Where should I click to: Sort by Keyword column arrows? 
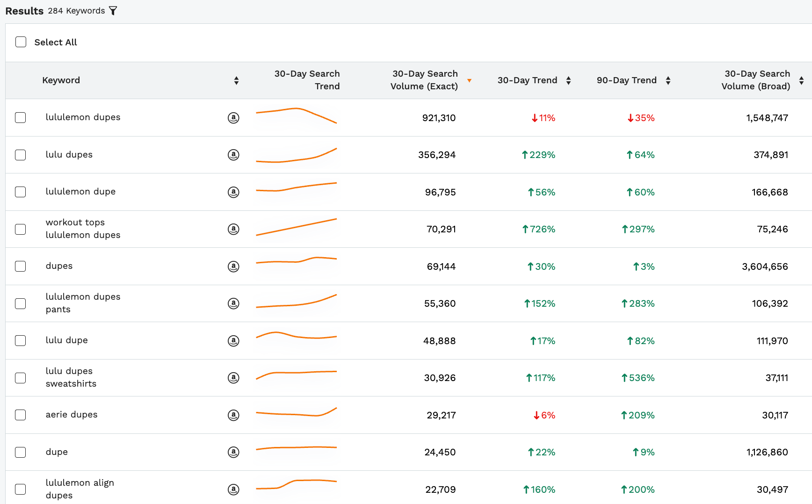(x=236, y=80)
